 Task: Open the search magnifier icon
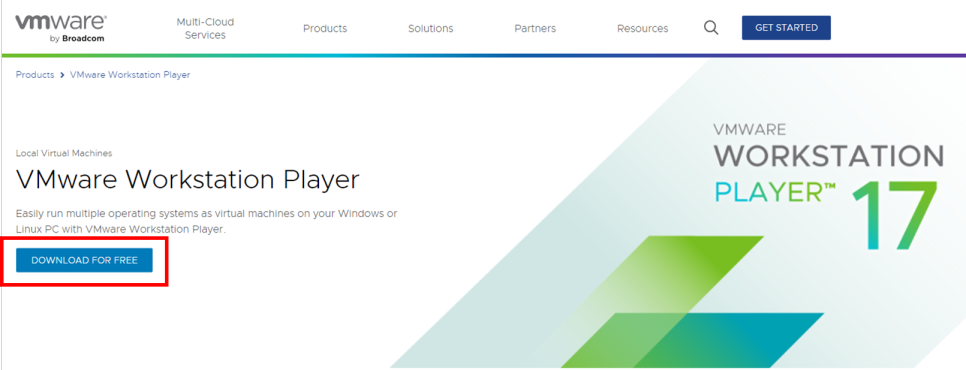711,28
